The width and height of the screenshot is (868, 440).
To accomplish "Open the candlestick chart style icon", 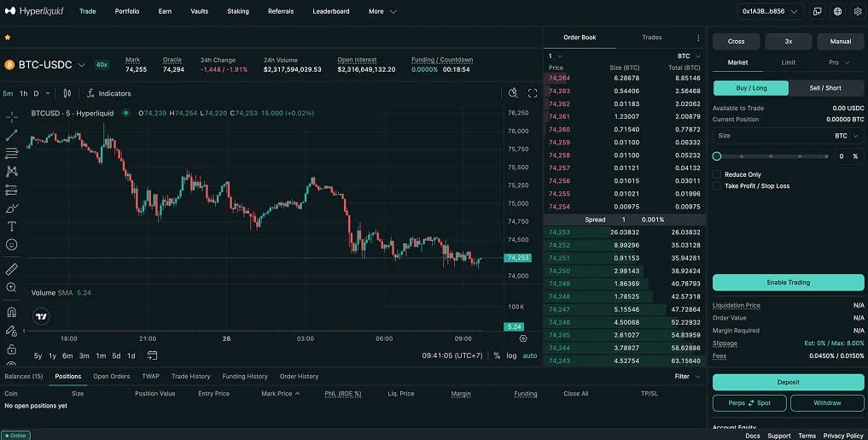I will (x=67, y=93).
